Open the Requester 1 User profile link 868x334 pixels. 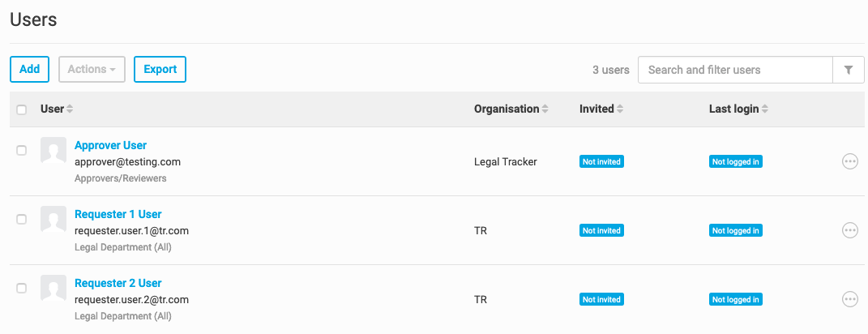[118, 214]
